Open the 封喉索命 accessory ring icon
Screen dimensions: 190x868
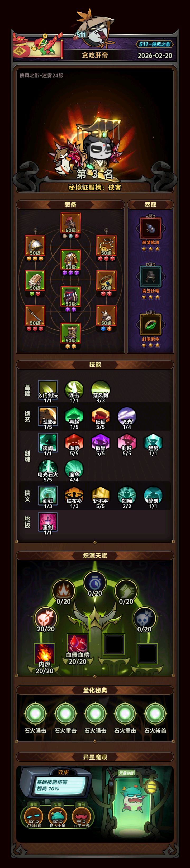(x=150, y=324)
